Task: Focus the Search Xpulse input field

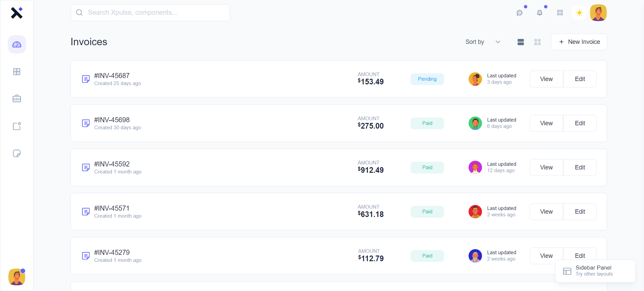Action: point(150,13)
